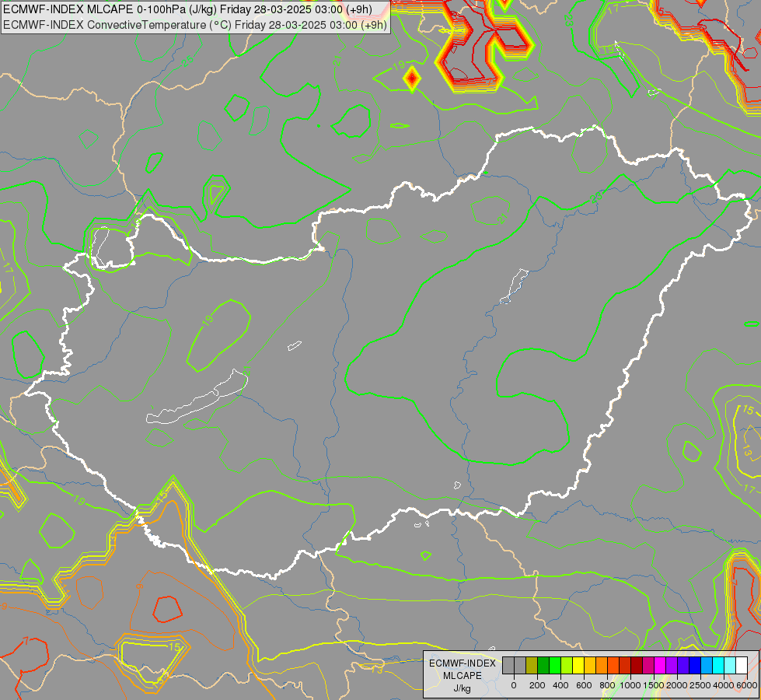Select the dark red legend swatch
This screenshot has width=761, height=700.
(637, 665)
